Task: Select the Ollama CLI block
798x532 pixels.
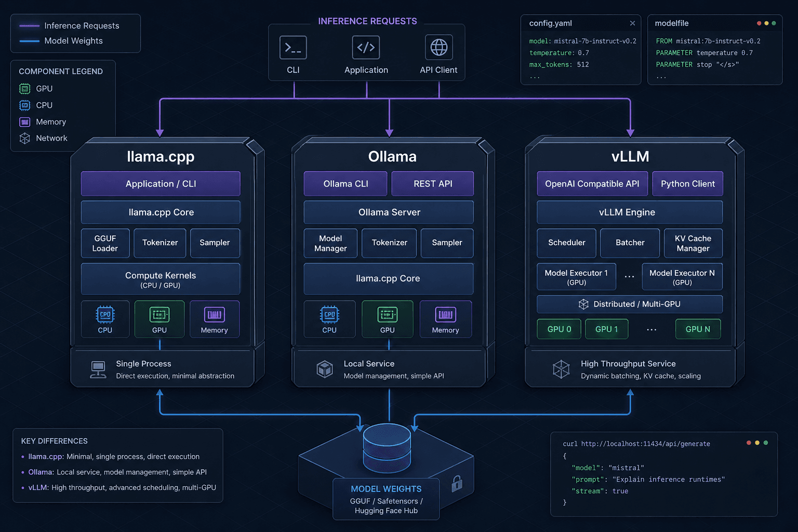Action: tap(345, 184)
